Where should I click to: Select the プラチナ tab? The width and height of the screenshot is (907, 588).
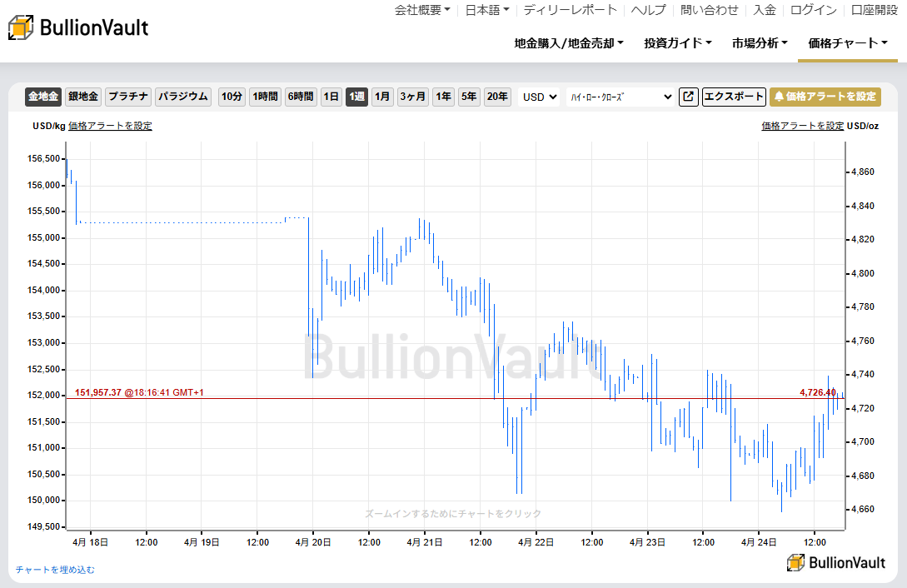131,97
